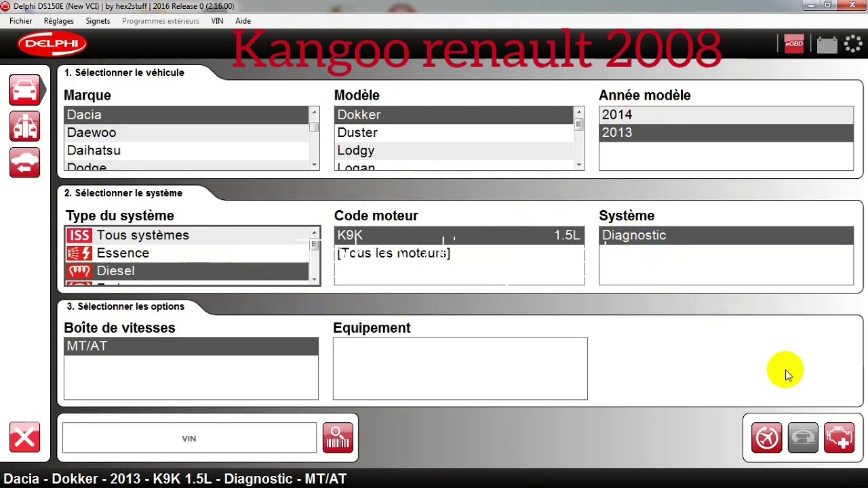868x488 pixels.
Task: Open the Aide menu
Action: [243, 21]
